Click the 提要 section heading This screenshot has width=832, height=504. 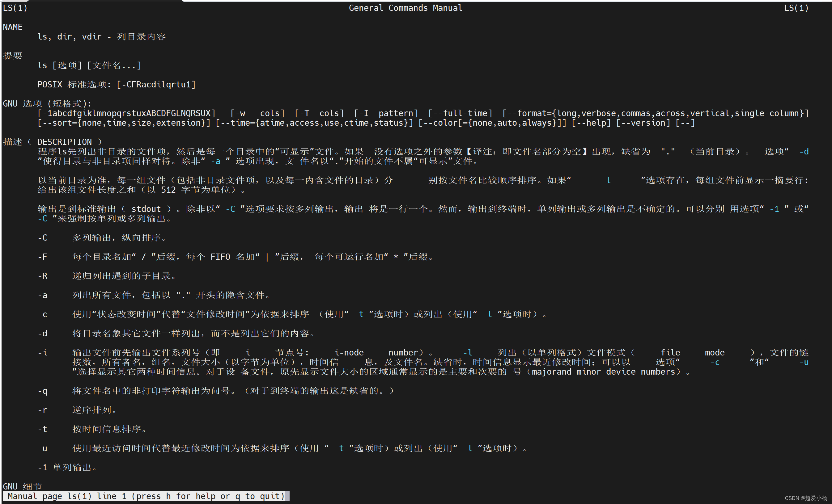coord(12,56)
